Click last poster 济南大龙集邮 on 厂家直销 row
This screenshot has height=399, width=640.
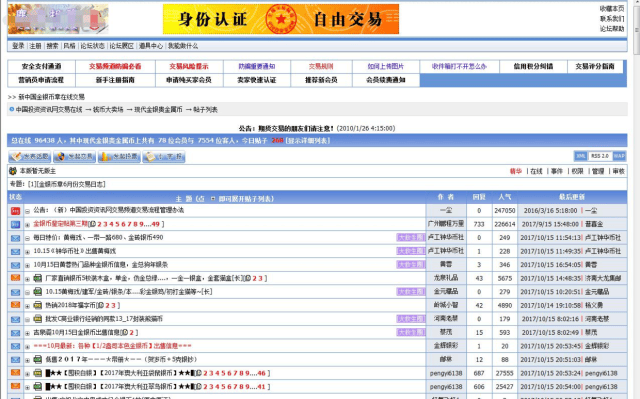click(603, 278)
